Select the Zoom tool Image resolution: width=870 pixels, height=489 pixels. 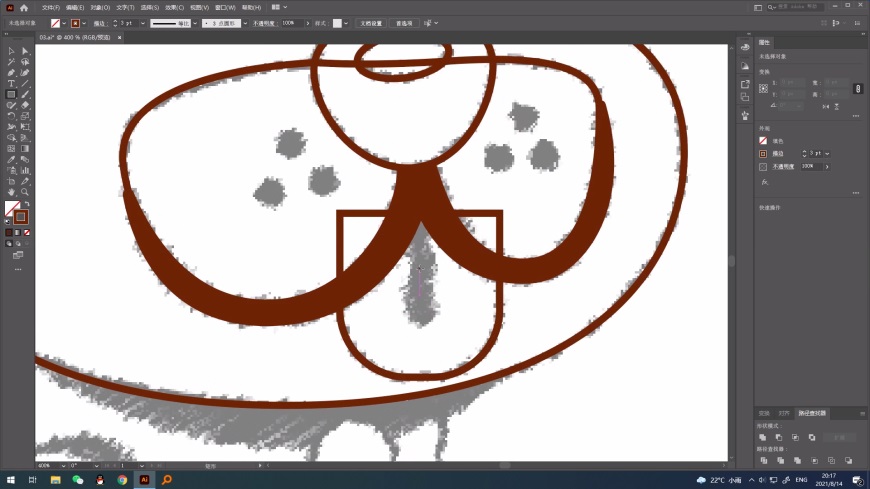[x=25, y=192]
